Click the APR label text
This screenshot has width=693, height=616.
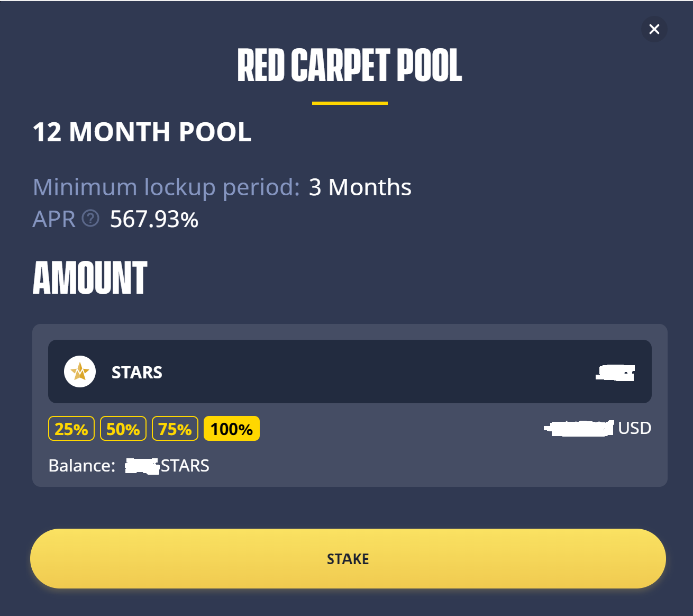54,219
